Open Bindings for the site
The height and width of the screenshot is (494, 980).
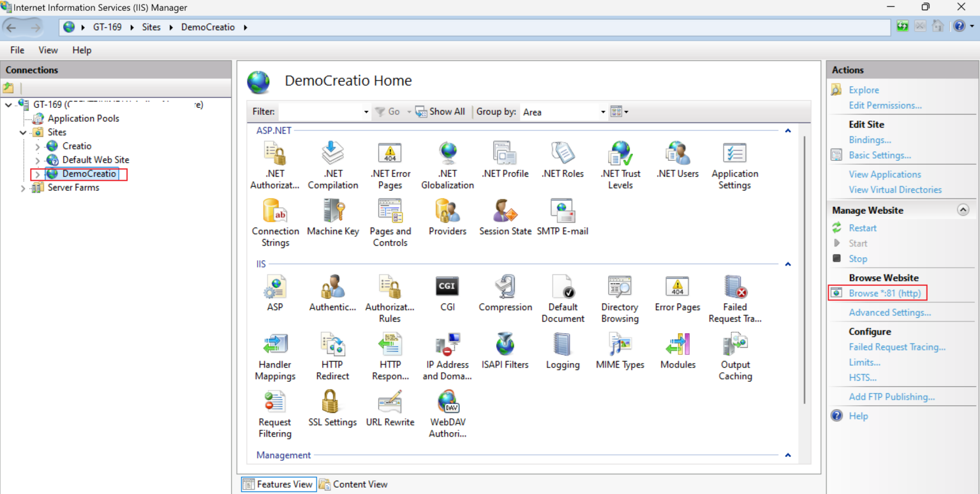point(870,140)
